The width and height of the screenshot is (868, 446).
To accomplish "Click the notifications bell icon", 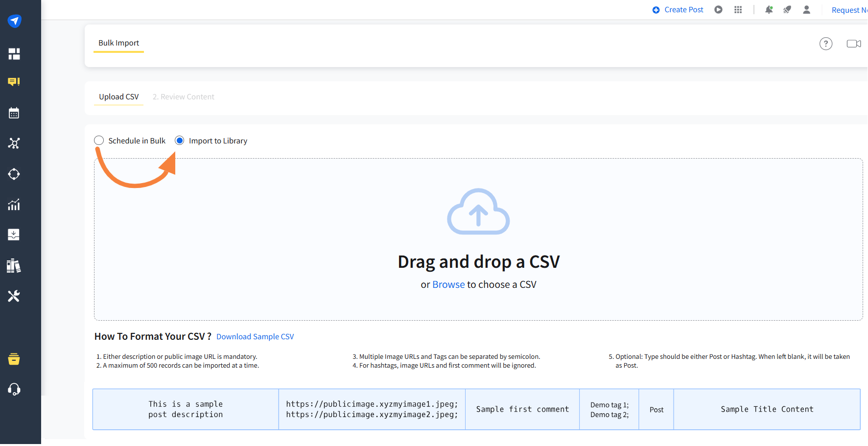I will pyautogui.click(x=769, y=10).
